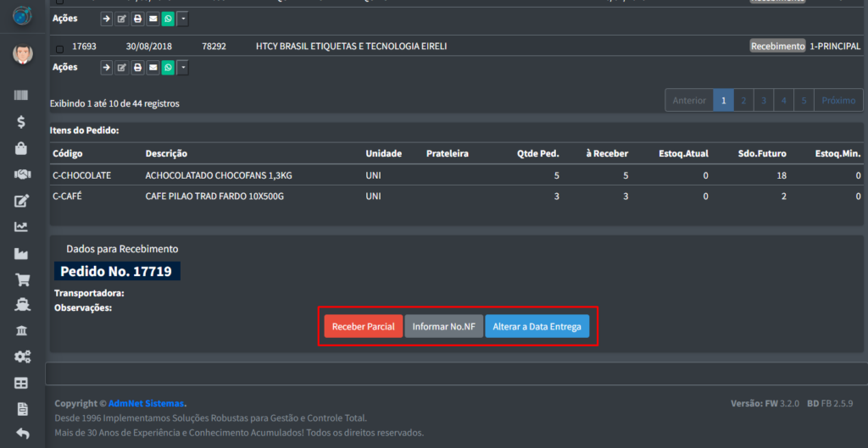Go to page 3 of the records

click(x=763, y=101)
